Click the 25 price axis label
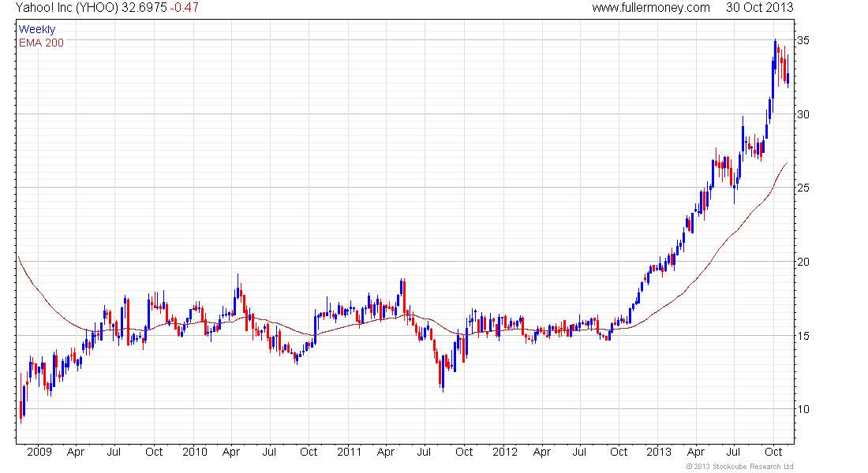This screenshot has height=473, width=868. pos(803,188)
